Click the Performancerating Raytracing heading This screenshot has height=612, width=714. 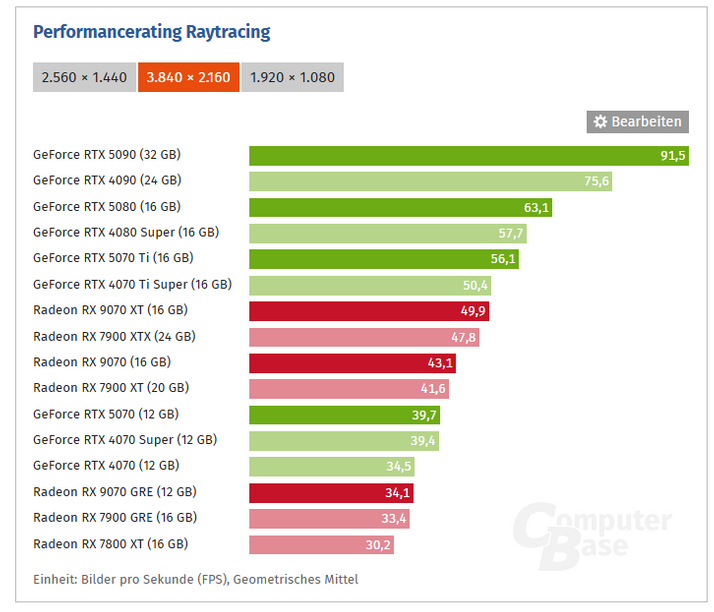click(x=151, y=32)
